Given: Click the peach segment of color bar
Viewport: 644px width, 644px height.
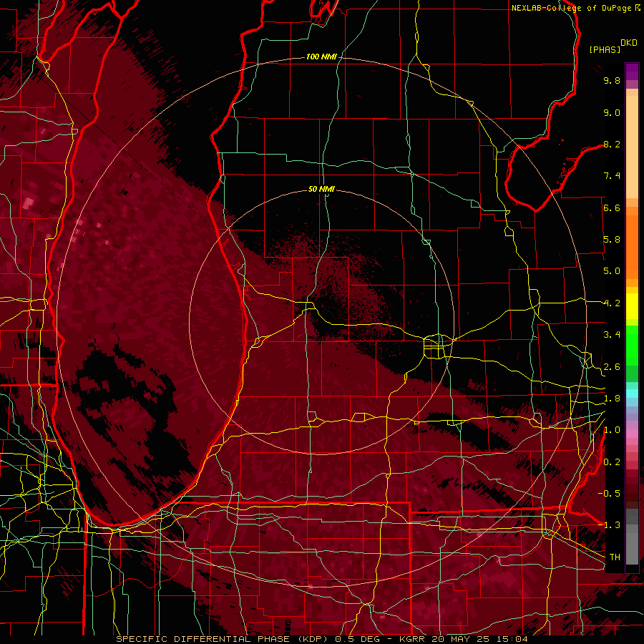Looking at the screenshot, I should point(632,148).
